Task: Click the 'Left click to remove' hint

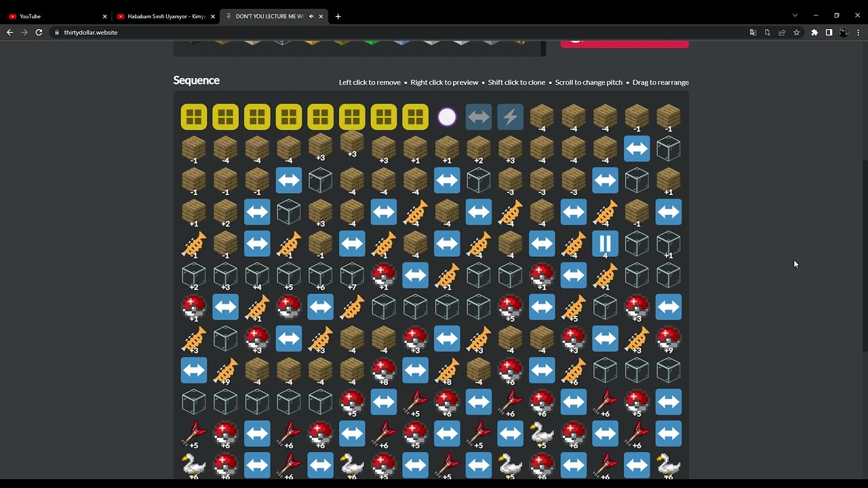Action: 370,82
